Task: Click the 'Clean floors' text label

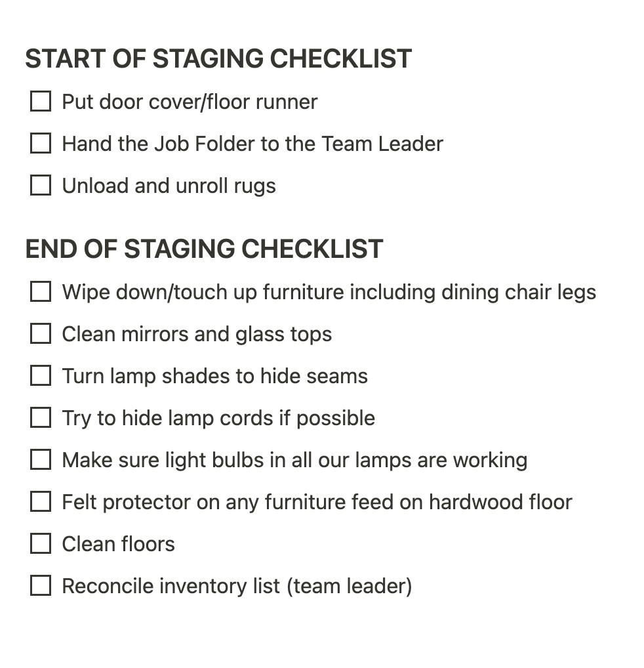Action: (118, 544)
